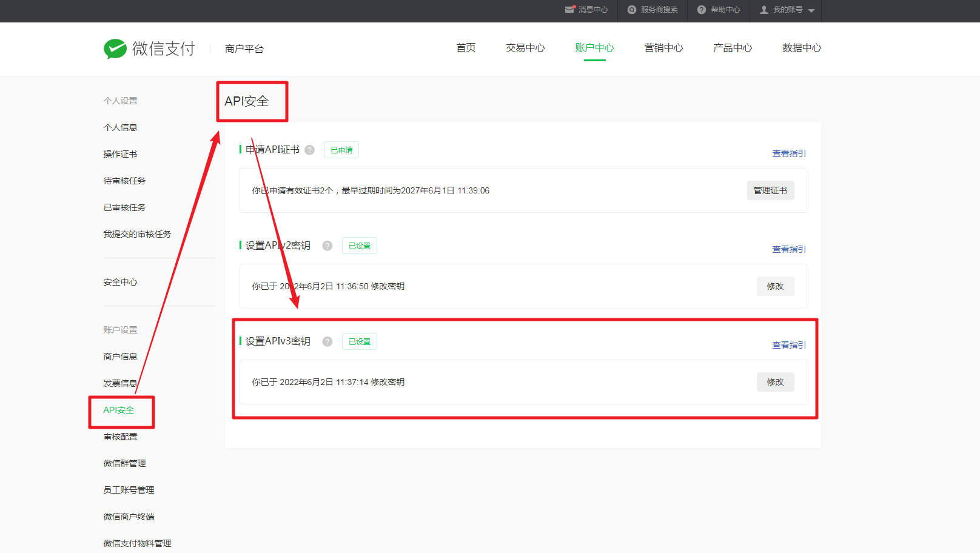The height and width of the screenshot is (553, 980).
Task: Open 安全中心 in sidebar
Action: pos(120,282)
